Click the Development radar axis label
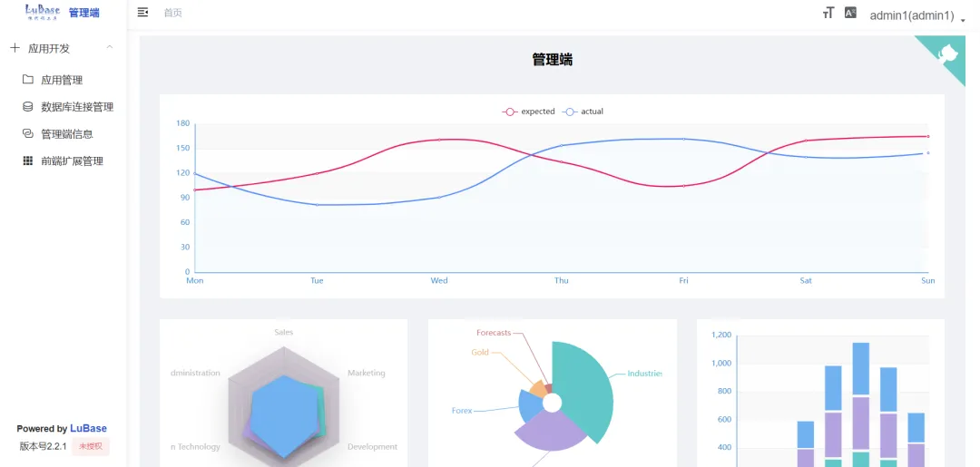 point(373,446)
